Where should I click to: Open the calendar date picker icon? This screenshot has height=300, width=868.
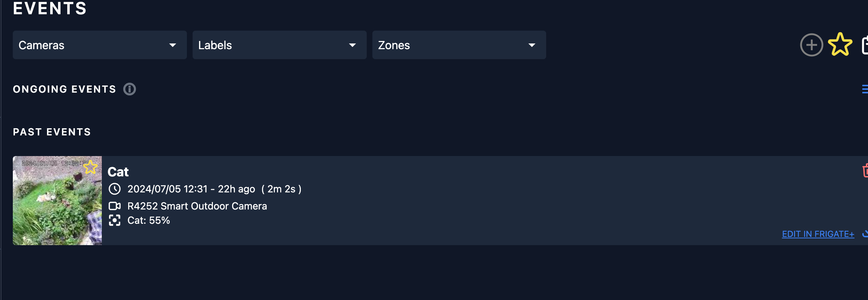865,45
